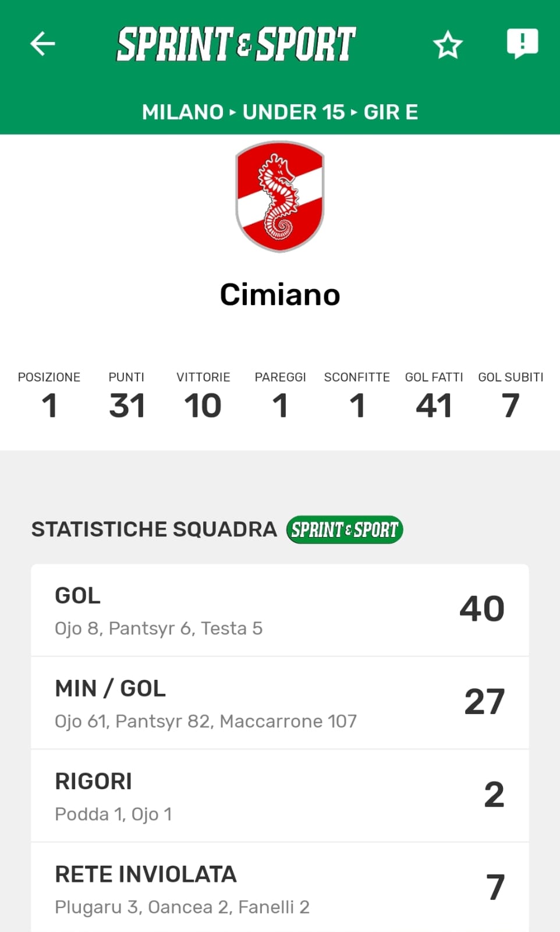
Task: Open the RIGORI statistics row
Action: pos(280,796)
